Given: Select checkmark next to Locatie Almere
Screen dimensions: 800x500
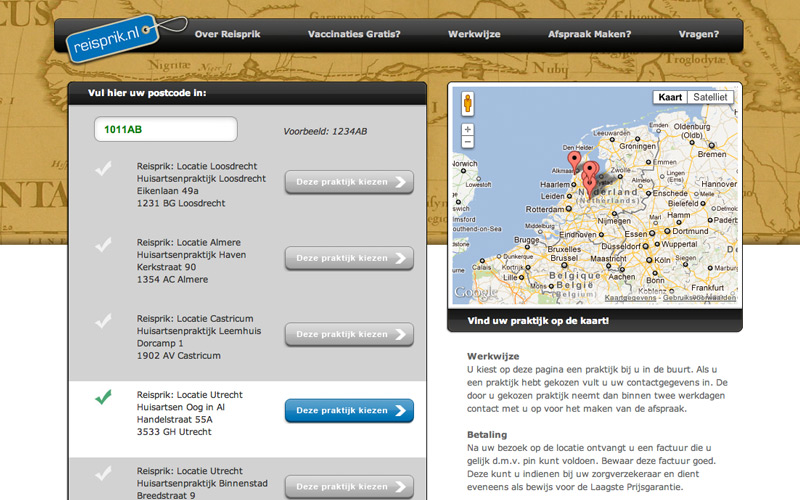Looking at the screenshot, I should (x=103, y=245).
